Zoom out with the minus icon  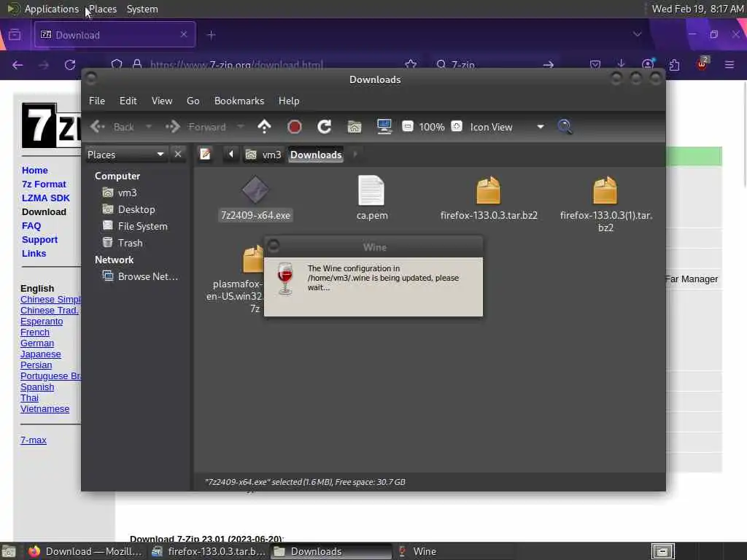point(407,126)
